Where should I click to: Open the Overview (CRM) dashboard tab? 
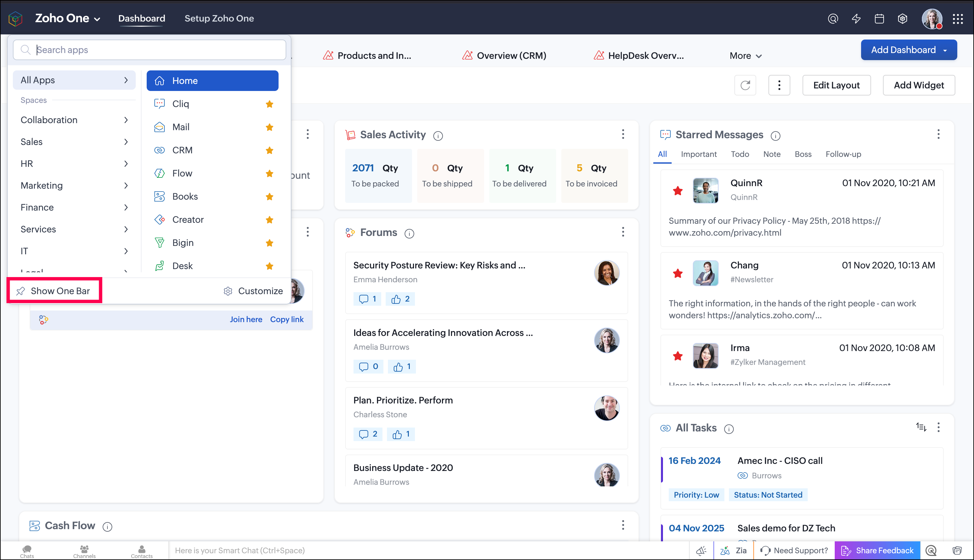pos(504,56)
